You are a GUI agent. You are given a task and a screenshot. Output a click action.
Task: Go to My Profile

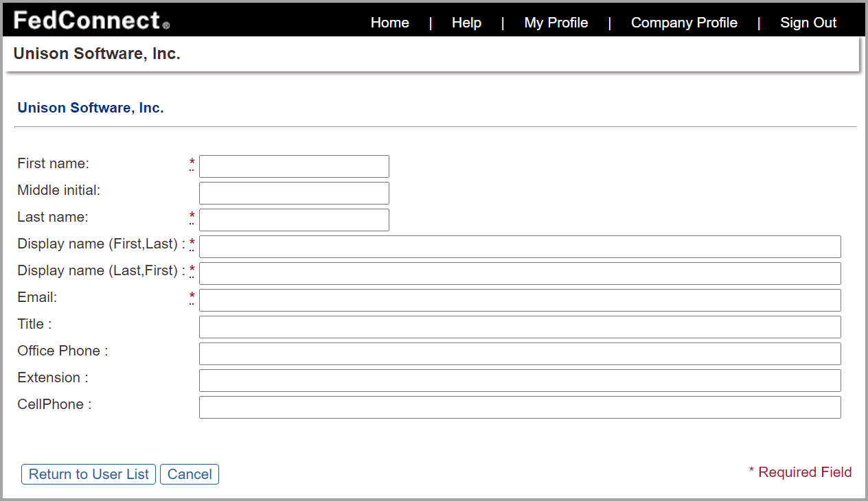(x=556, y=23)
